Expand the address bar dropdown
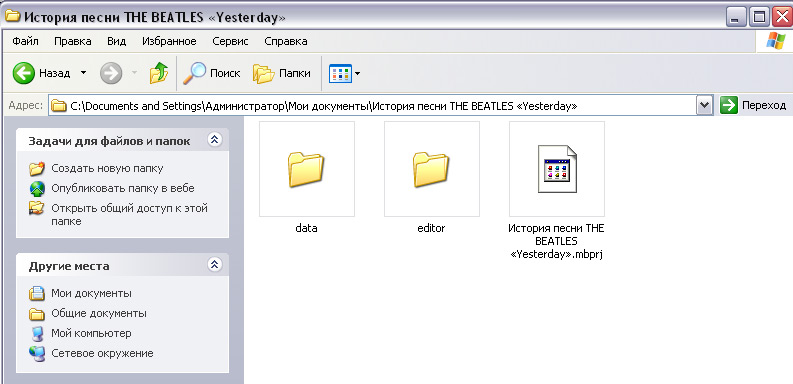Screen dimensions: 793x384 [704, 106]
